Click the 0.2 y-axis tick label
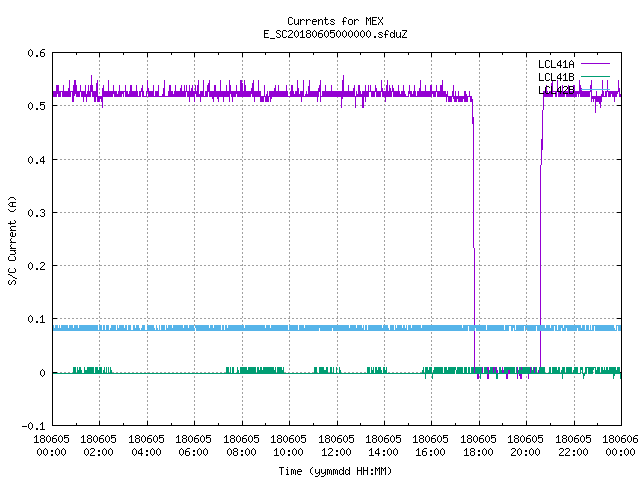This screenshot has height=480, width=640. point(36,266)
